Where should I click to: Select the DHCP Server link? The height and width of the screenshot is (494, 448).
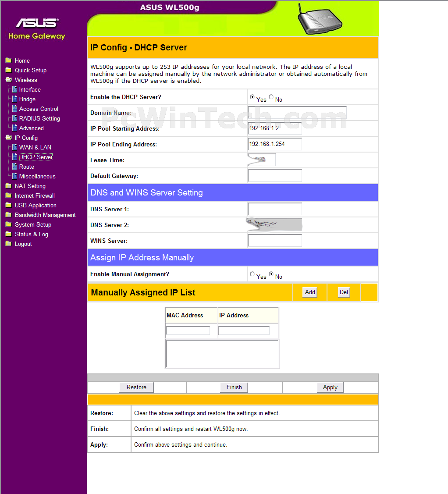point(36,157)
